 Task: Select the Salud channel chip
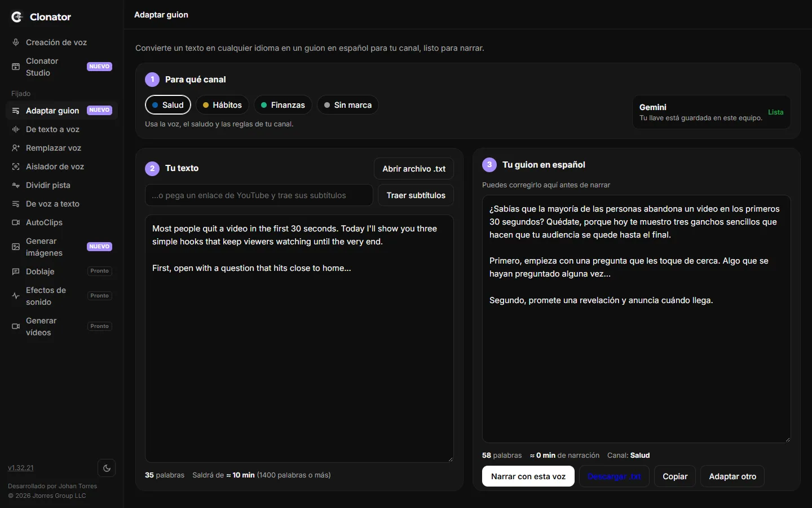click(168, 105)
